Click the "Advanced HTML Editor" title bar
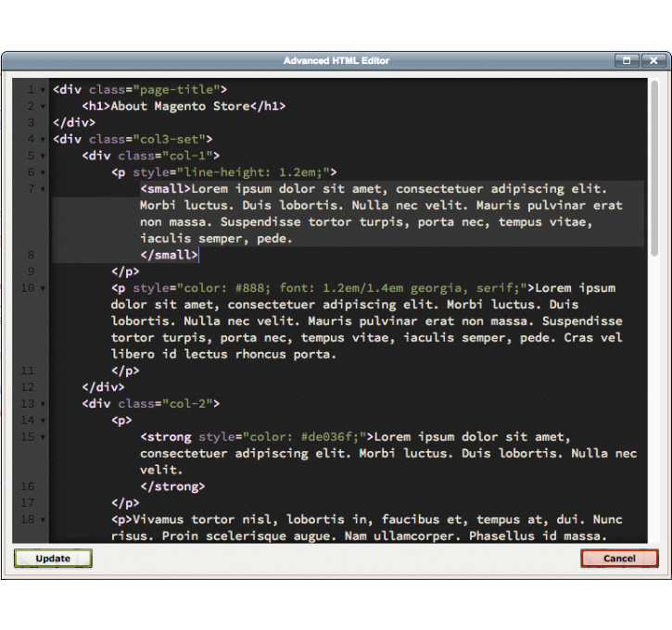672x630 pixels. [336, 61]
